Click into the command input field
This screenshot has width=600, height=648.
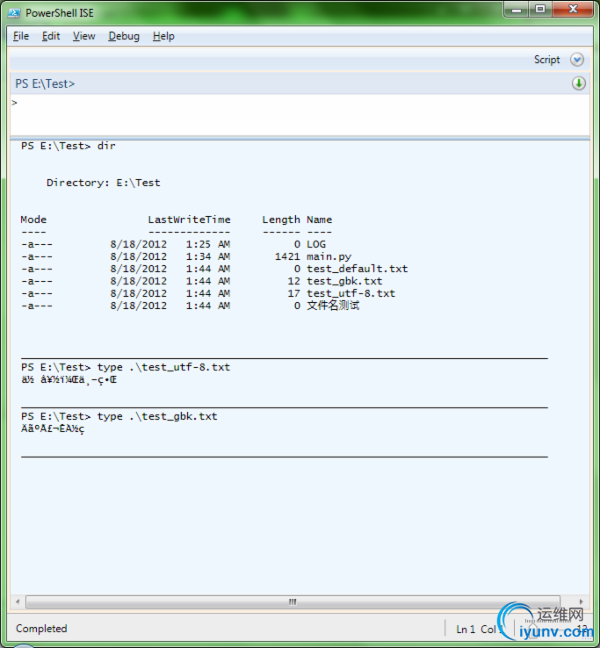pos(300,115)
